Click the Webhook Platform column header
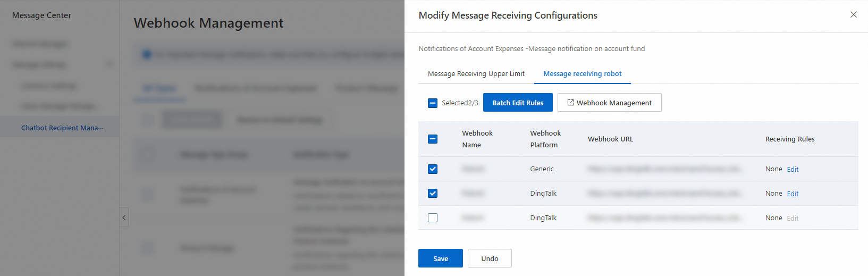Image resolution: width=868 pixels, height=276 pixels. [545, 139]
